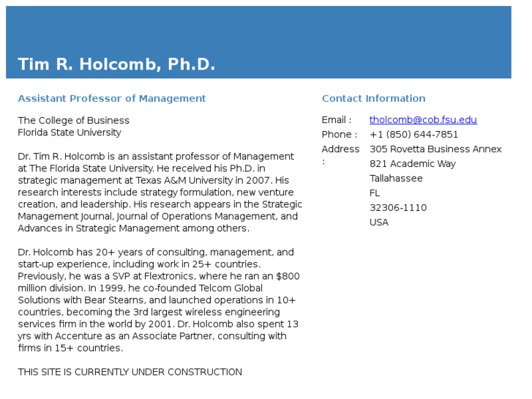Click the FL state text

[x=375, y=193]
